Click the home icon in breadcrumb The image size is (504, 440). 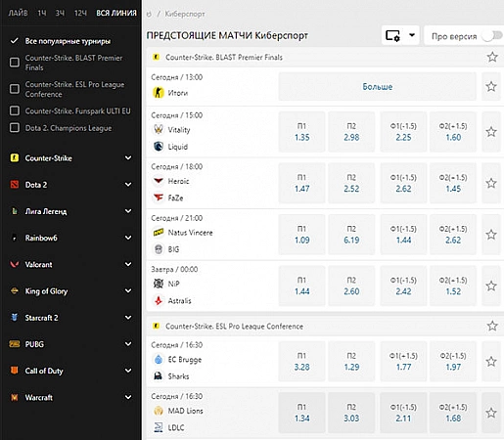149,14
